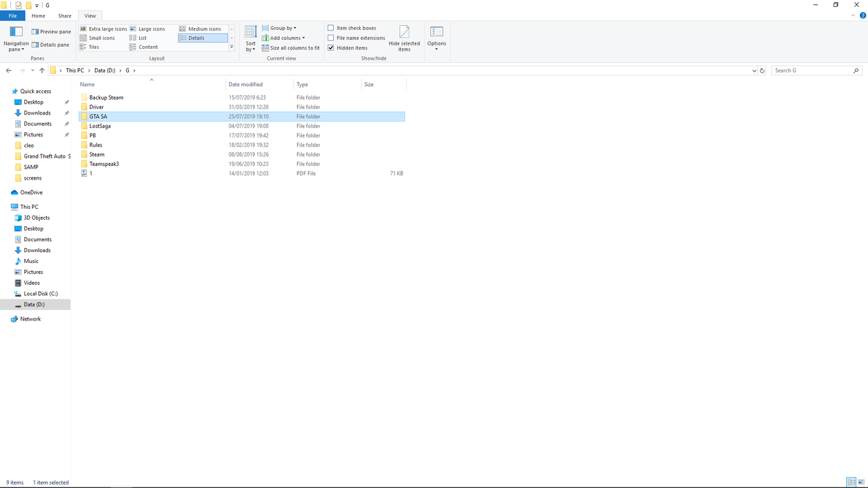The height and width of the screenshot is (488, 868).
Task: Select the GTA SA folder row
Action: pyautogui.click(x=242, y=117)
